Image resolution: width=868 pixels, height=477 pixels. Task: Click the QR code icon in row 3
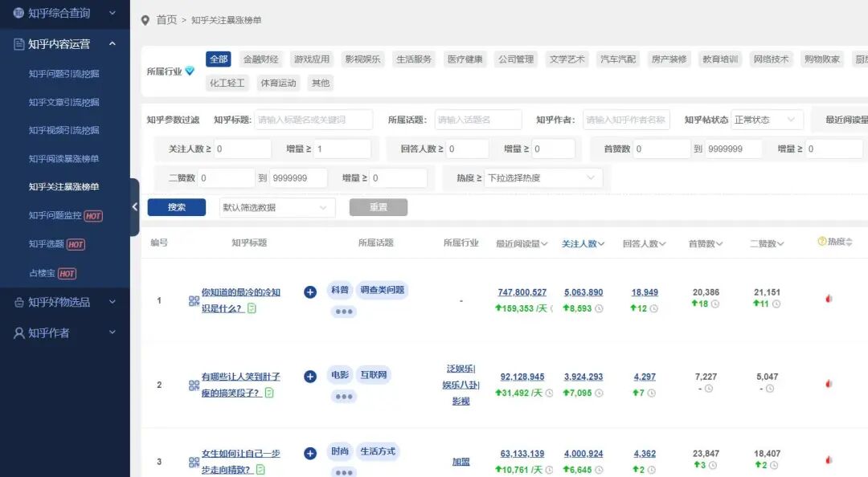tap(194, 462)
